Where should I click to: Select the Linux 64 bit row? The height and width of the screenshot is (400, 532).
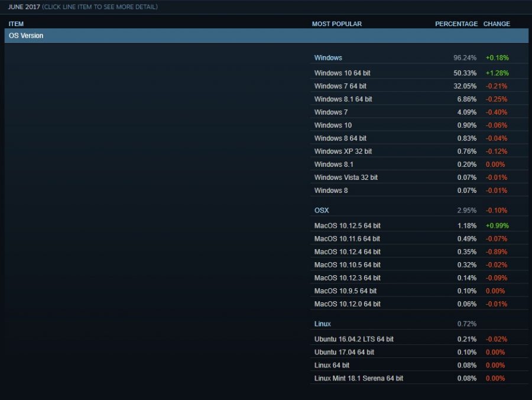coord(419,365)
